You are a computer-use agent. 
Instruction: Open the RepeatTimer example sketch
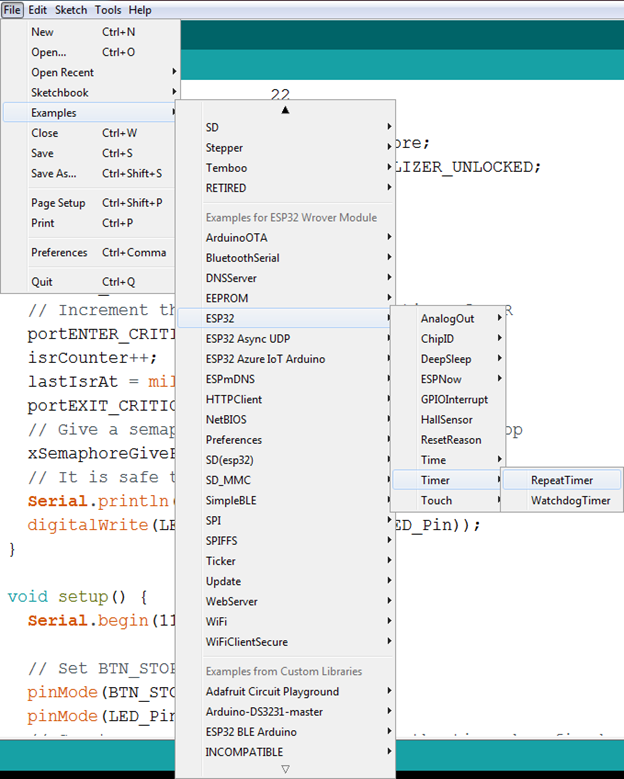click(562, 480)
